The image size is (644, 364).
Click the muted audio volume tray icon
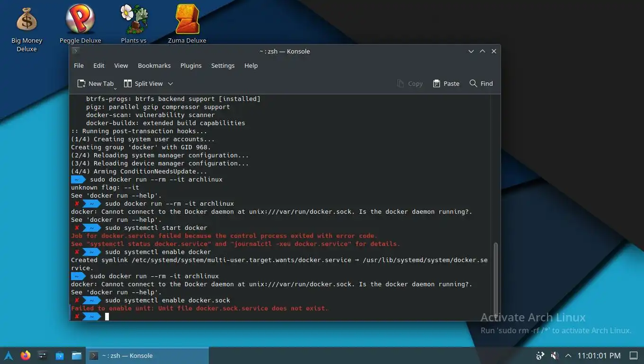555,355
